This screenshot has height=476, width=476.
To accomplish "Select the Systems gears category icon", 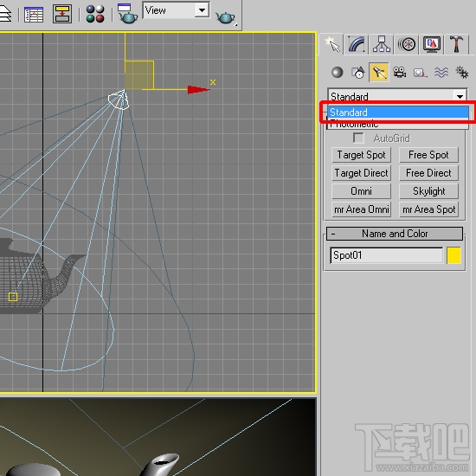I will (462, 72).
